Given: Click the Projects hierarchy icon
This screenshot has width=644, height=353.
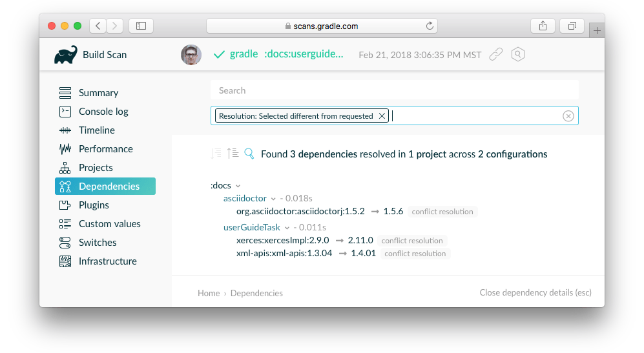Looking at the screenshot, I should [65, 168].
